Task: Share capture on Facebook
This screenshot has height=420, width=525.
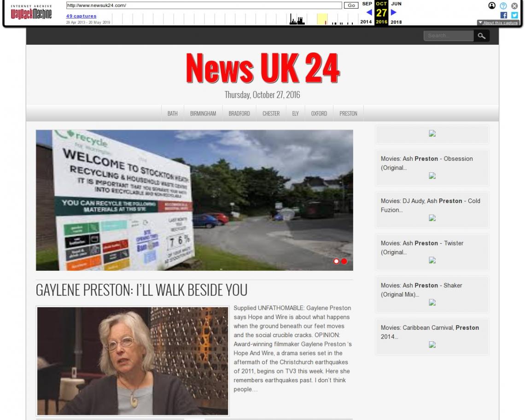Action: click(503, 15)
